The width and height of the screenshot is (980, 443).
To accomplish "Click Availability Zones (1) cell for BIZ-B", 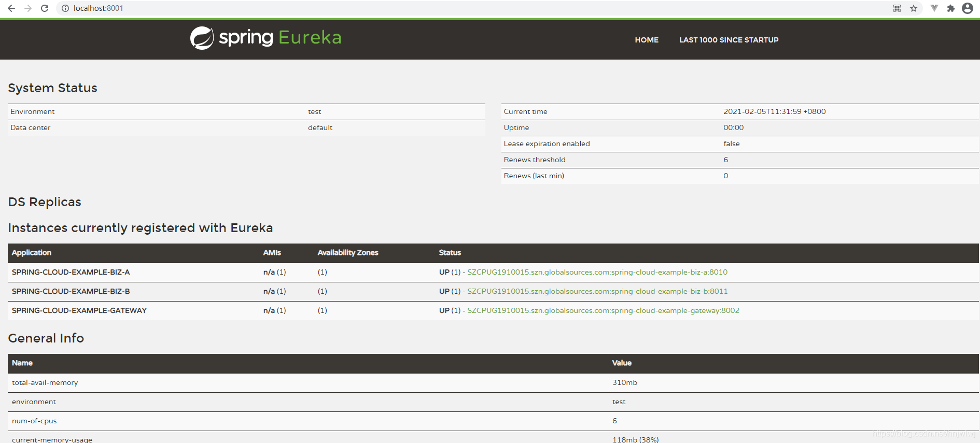I will pos(322,291).
